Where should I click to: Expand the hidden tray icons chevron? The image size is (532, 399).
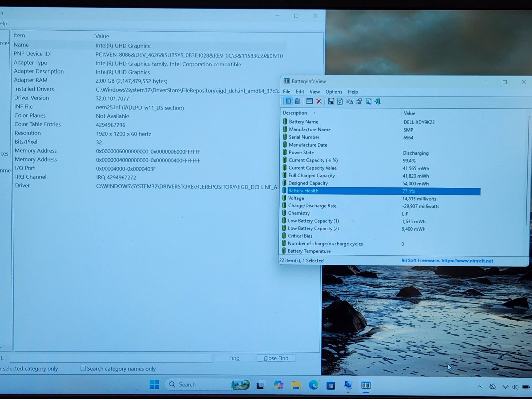pos(480,387)
